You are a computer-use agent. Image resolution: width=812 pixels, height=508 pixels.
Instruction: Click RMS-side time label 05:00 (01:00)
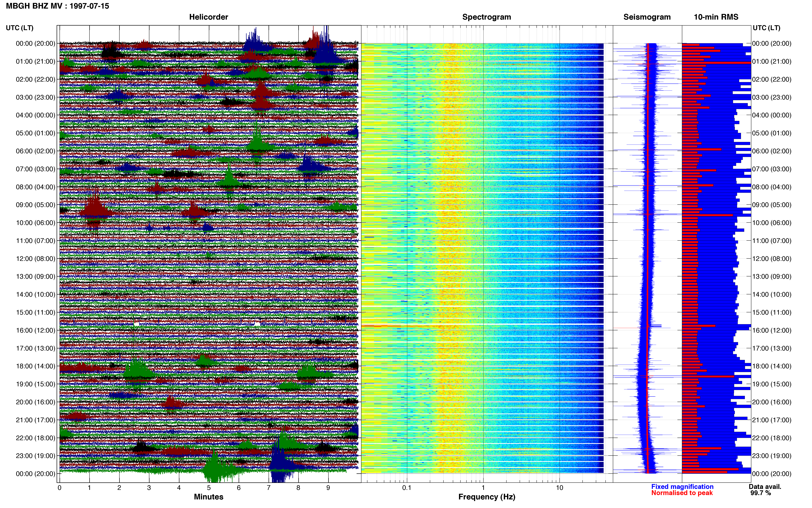coord(772,133)
